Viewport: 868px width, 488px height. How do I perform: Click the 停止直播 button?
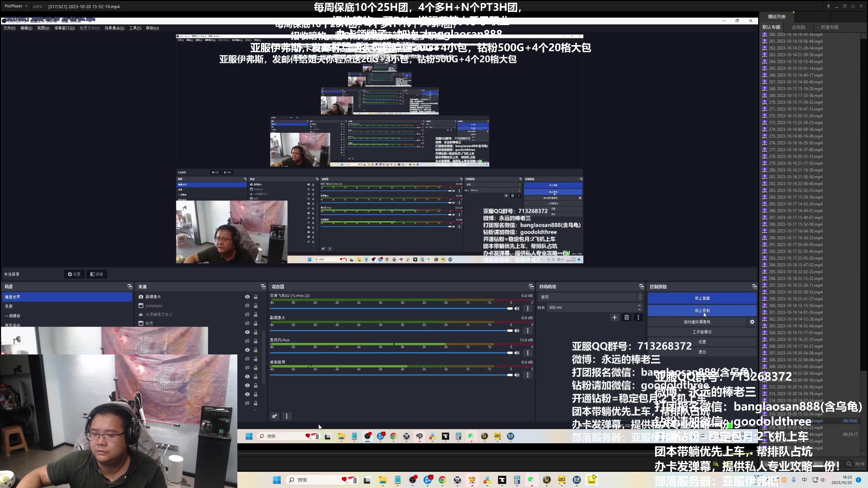click(x=702, y=298)
